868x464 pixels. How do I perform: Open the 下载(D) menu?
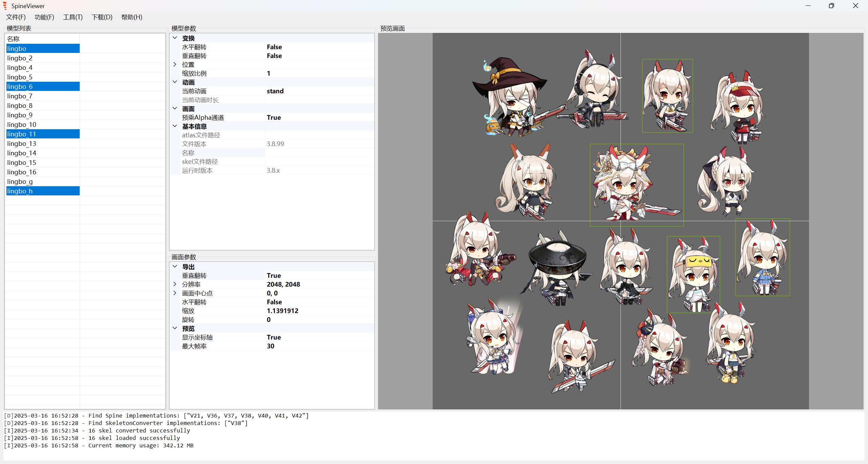[102, 17]
